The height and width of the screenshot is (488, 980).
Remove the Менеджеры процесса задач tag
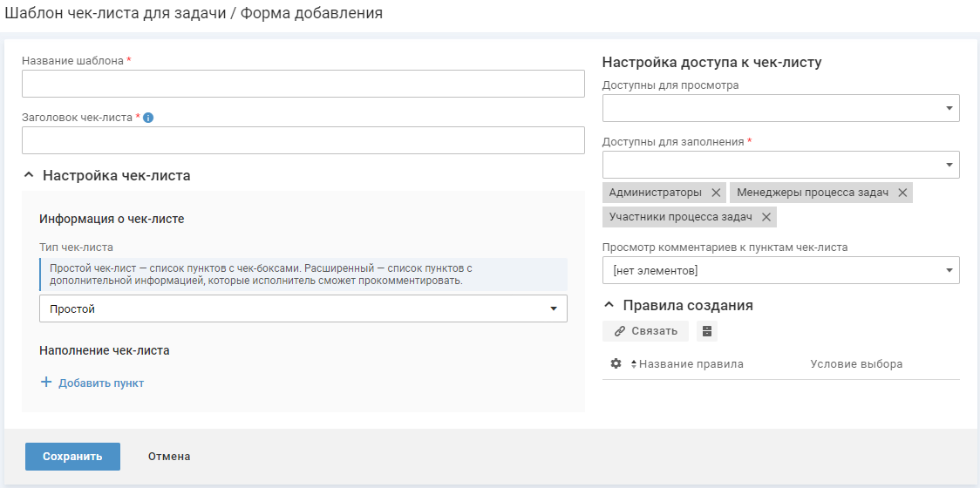pos(902,193)
